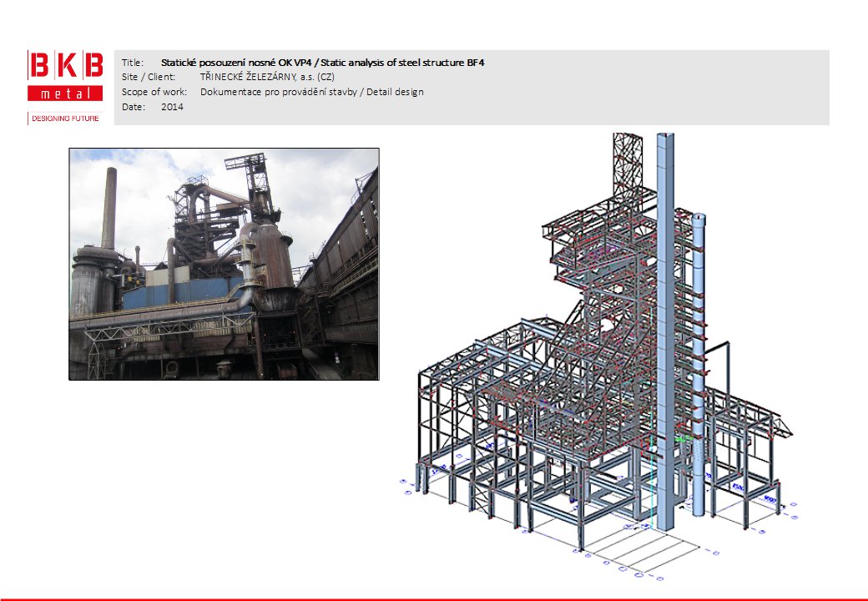The image size is (868, 601).
Task: Click the tallest gray column in the 3D model
Action: [x=665, y=334]
